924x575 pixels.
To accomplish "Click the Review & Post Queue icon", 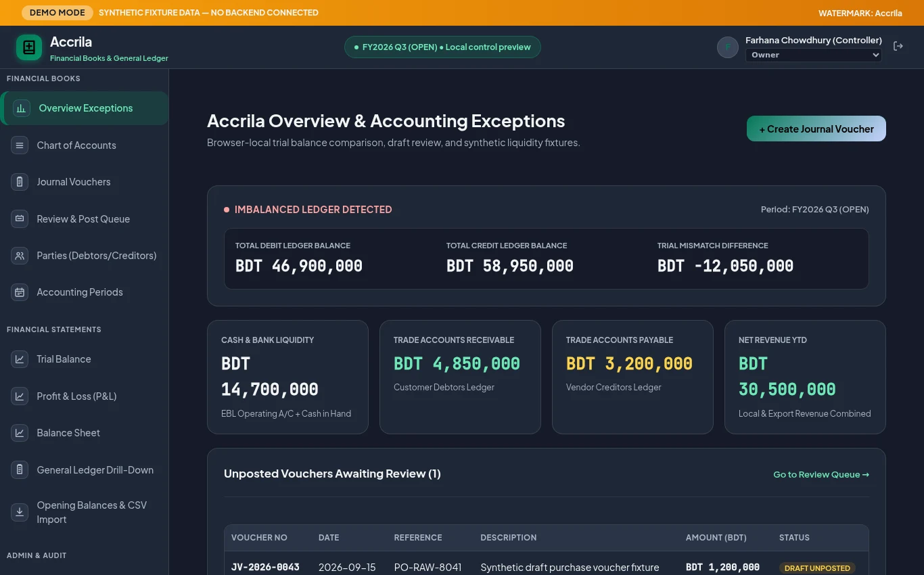I will pyautogui.click(x=20, y=219).
